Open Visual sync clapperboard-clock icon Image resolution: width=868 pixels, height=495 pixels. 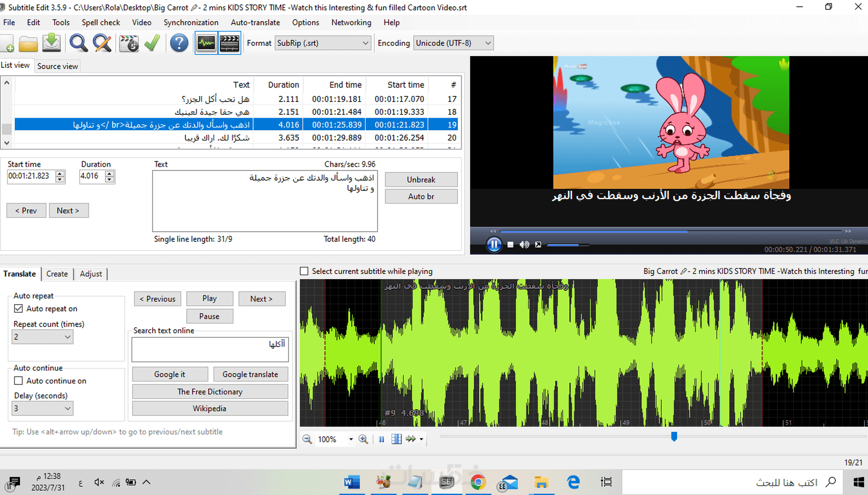tap(129, 43)
